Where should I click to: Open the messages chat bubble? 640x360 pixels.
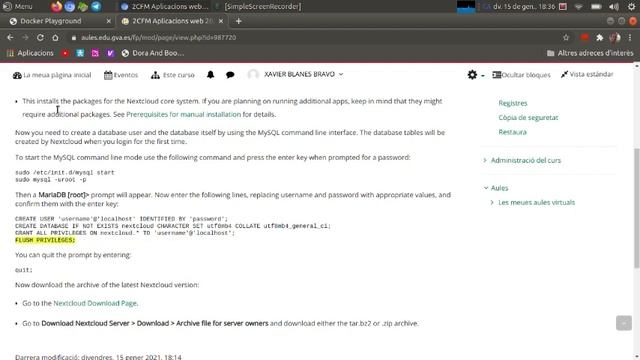click(230, 75)
